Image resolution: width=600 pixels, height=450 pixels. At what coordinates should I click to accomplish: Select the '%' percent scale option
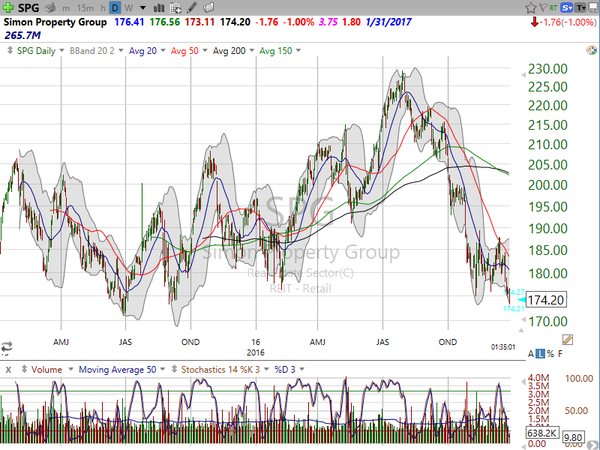click(550, 354)
